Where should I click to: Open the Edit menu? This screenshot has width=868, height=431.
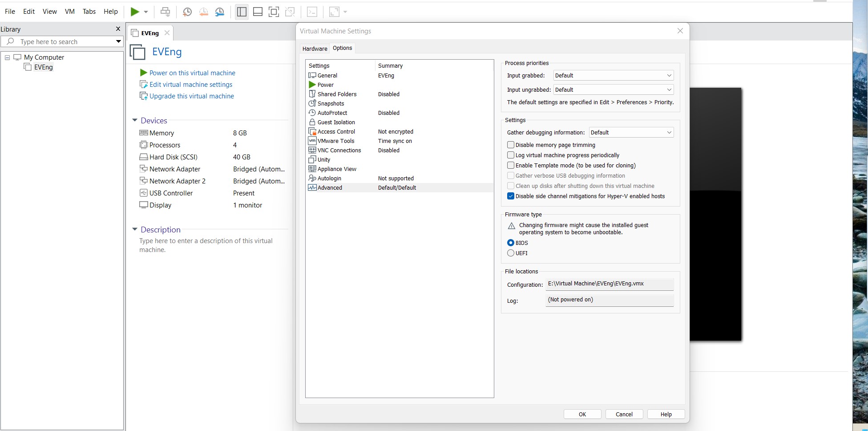29,12
